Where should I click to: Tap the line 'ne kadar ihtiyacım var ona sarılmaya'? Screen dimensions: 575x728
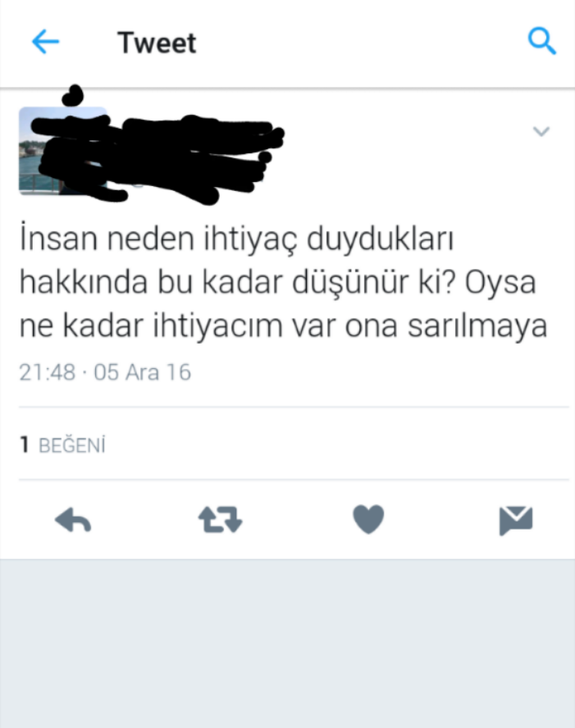283,326
